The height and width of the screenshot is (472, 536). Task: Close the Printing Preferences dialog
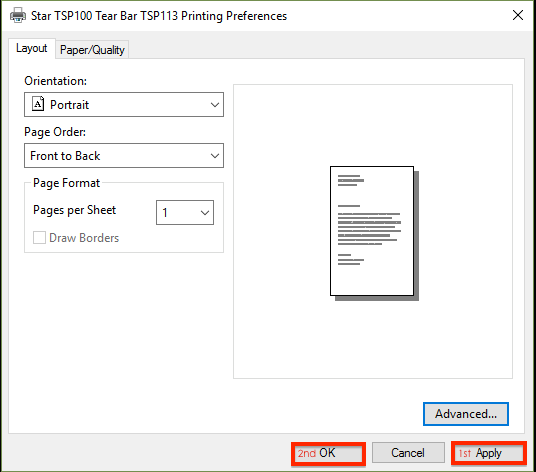click(x=518, y=15)
